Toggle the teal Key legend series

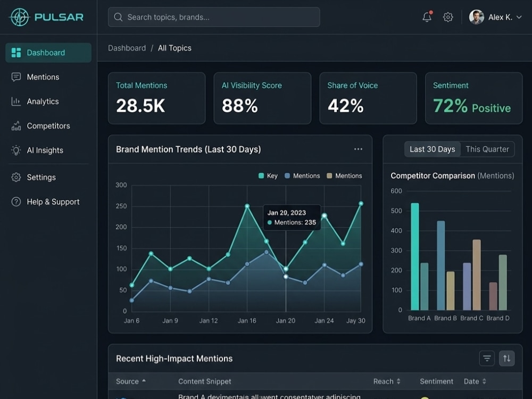coord(268,176)
